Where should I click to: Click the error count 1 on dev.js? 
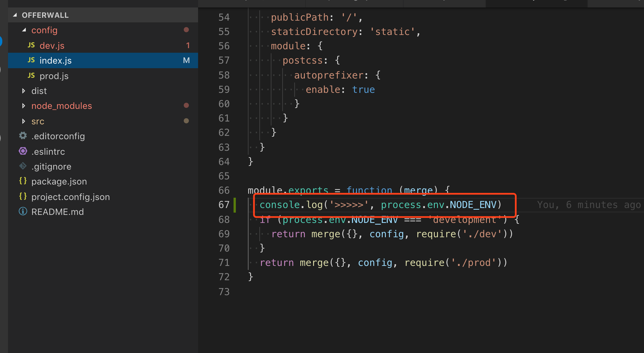tap(188, 45)
